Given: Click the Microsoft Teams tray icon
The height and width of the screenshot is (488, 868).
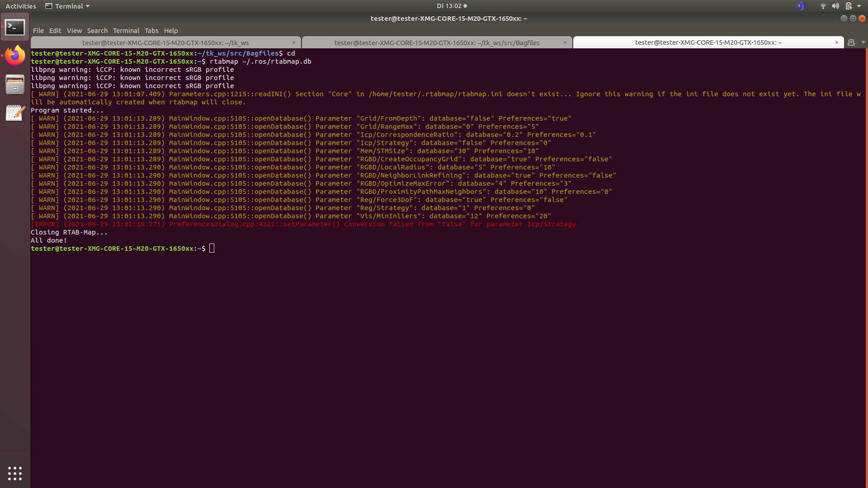Looking at the screenshot, I should click(801, 6).
